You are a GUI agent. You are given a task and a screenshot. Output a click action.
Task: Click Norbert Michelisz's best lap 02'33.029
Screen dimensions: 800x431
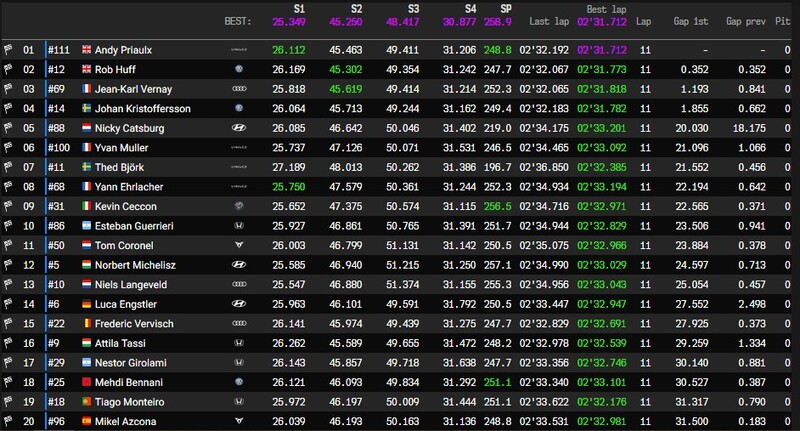(602, 265)
